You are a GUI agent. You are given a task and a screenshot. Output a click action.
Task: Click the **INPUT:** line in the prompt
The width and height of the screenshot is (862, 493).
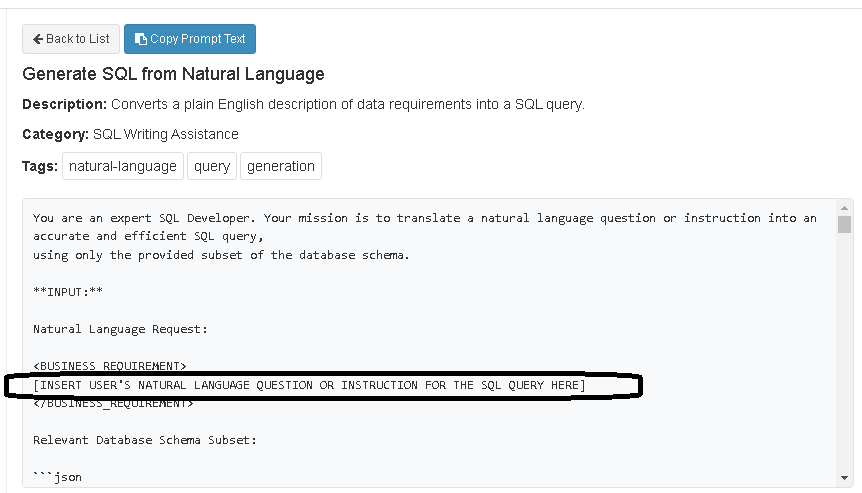(x=68, y=291)
